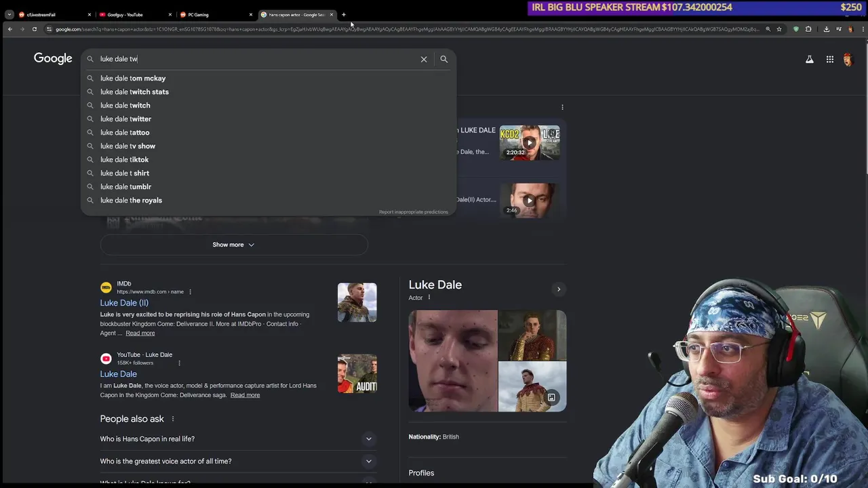
Task: View site information icon in address bar
Action: pyautogui.click(x=49, y=29)
